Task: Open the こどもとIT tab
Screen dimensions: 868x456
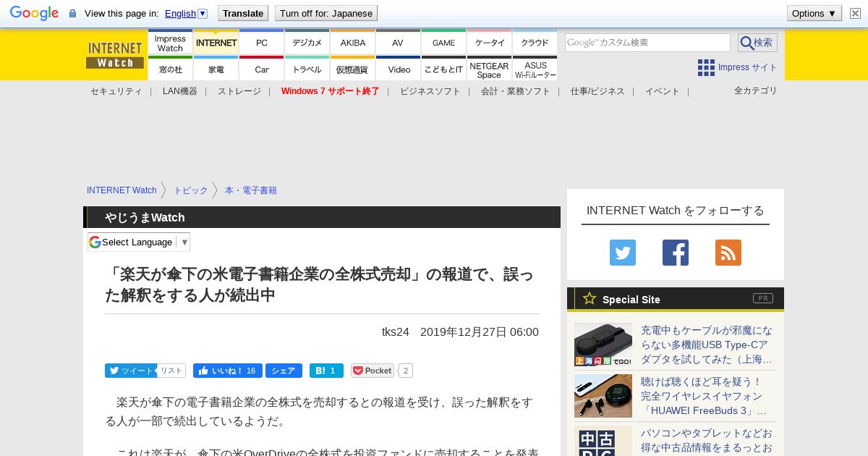Action: click(x=444, y=69)
